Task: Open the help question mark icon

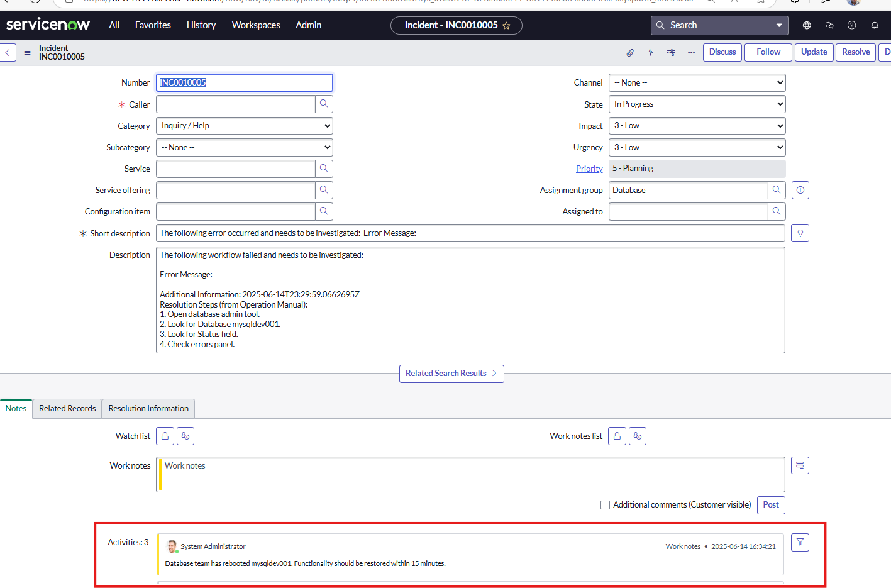Action: point(852,25)
